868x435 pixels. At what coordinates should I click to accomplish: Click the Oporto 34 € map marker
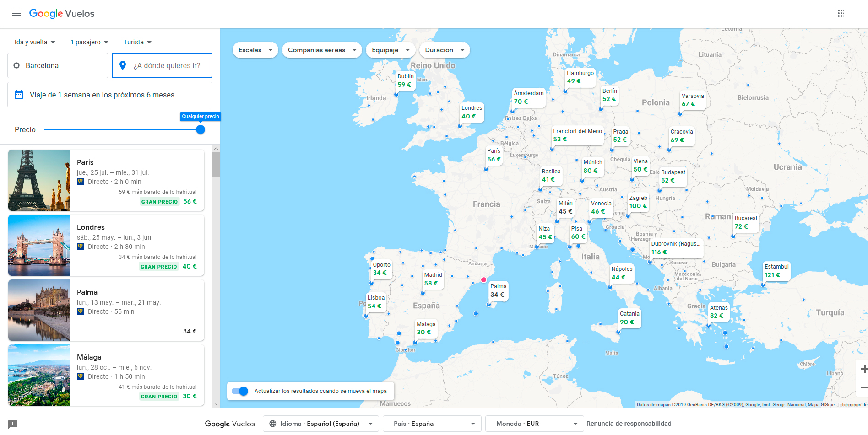pyautogui.click(x=381, y=269)
